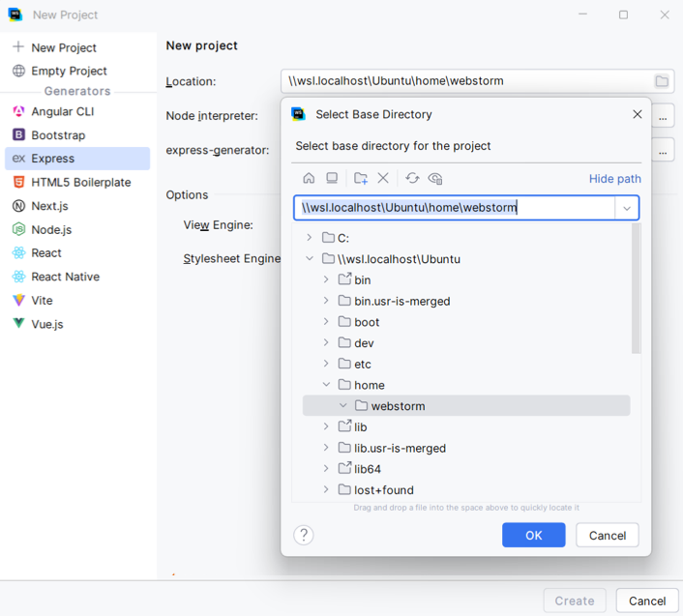This screenshot has height=616, width=683.
Task: Click the Location browse folder icon
Action: pyautogui.click(x=662, y=81)
